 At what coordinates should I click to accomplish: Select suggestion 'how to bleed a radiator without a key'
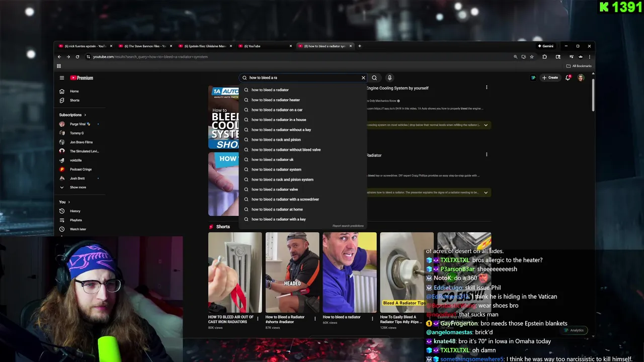tap(303, 130)
